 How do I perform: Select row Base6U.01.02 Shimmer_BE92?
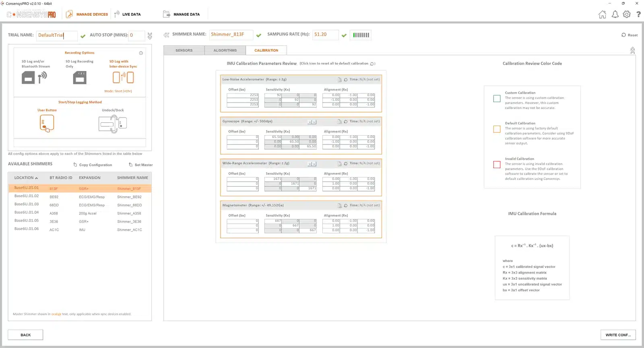coord(80,197)
